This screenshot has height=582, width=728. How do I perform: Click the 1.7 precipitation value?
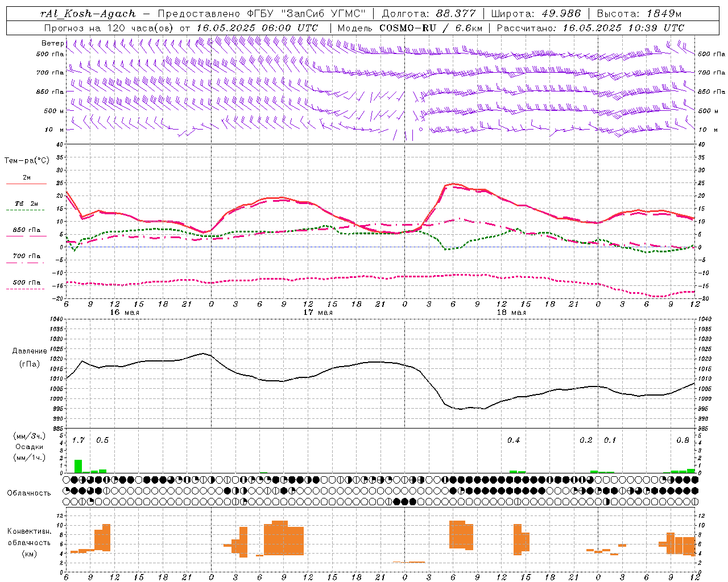[78, 440]
